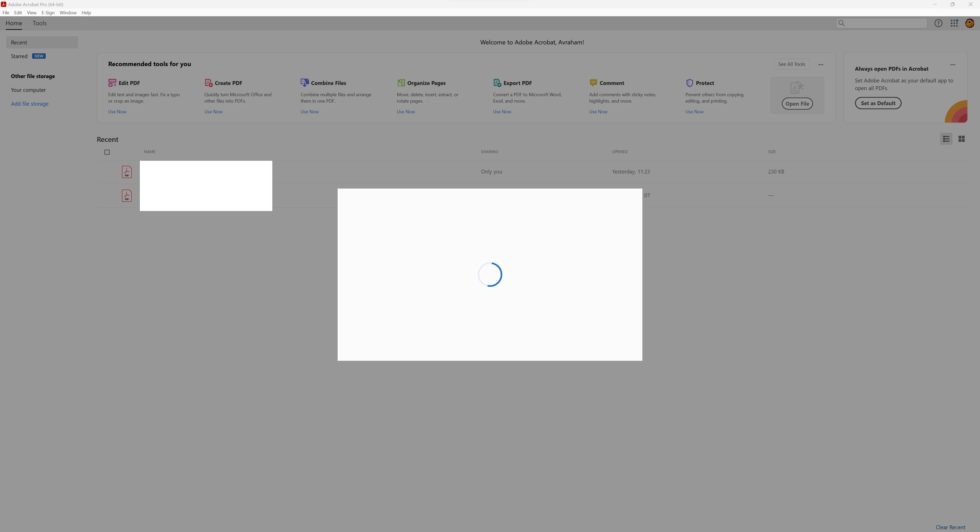The image size is (980, 532).
Task: Open the apps grid icon
Action: coord(954,23)
